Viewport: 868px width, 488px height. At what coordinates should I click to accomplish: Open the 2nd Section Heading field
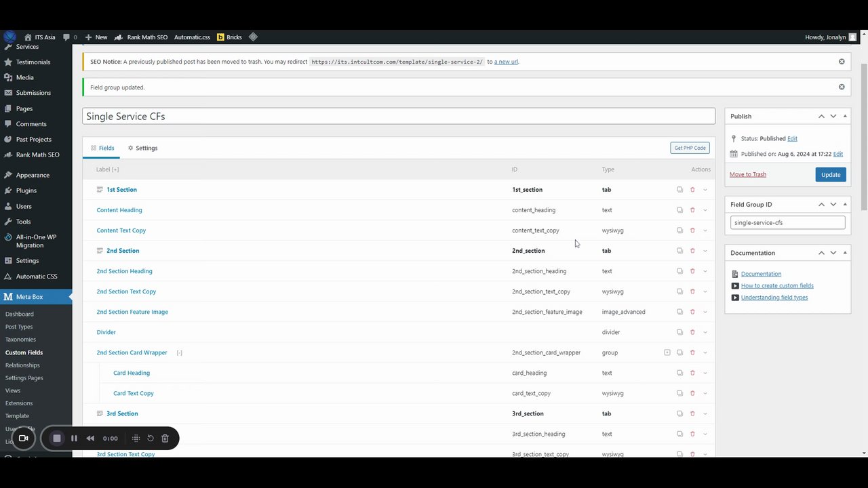click(124, 271)
